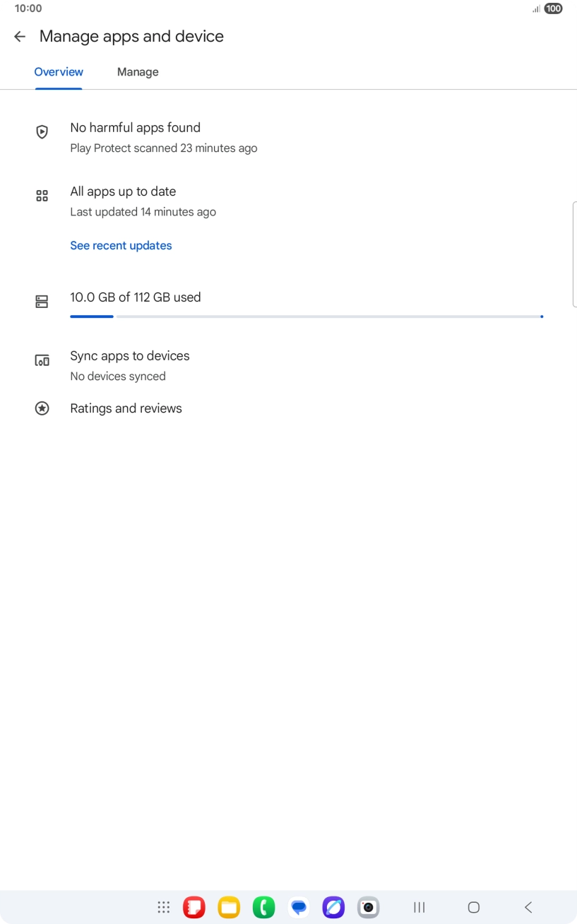Click the apps grid icon beside All apps up to date
The width and height of the screenshot is (577, 924).
click(42, 196)
